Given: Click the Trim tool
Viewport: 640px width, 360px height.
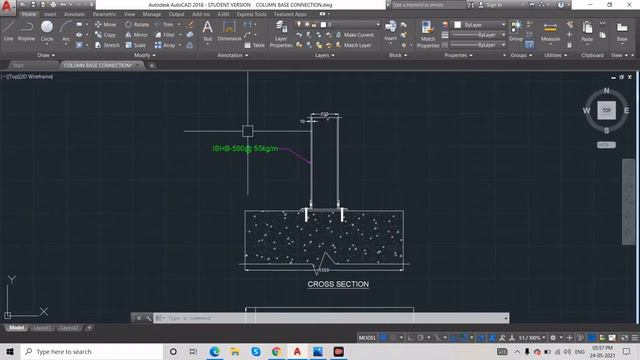Looking at the screenshot, I should [x=164, y=24].
